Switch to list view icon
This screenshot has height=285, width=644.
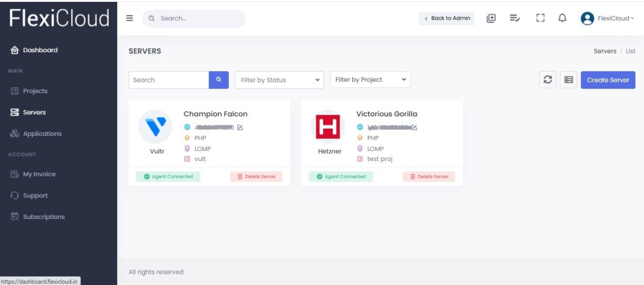click(569, 80)
